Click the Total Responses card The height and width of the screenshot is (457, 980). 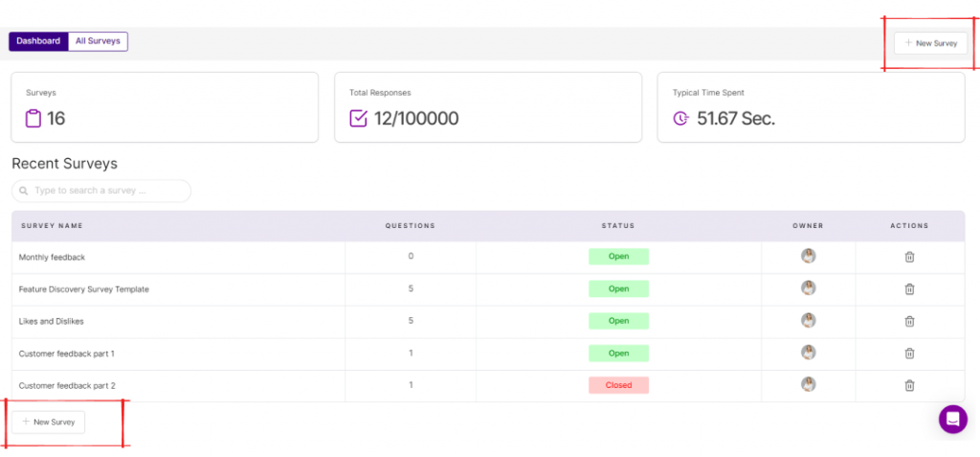tap(488, 107)
